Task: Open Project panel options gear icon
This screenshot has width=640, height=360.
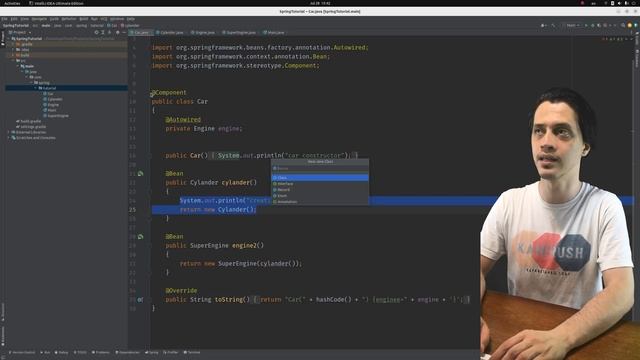Action: click(118, 32)
